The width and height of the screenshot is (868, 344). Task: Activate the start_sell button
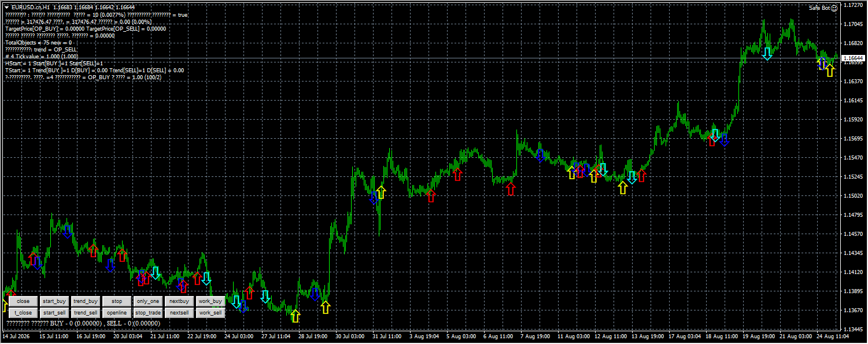[x=54, y=313]
